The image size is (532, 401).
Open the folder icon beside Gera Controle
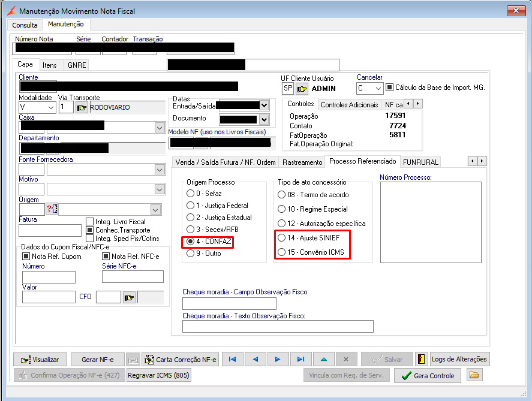click(474, 375)
